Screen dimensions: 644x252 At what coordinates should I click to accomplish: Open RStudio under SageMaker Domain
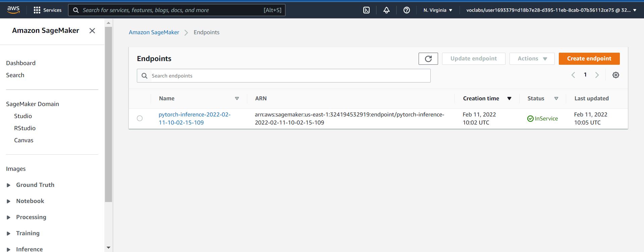coord(25,128)
